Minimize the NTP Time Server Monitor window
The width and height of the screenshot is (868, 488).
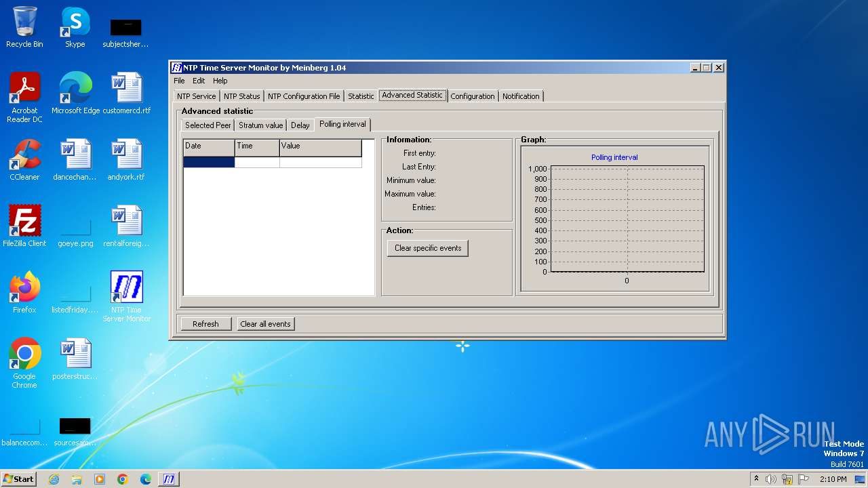tap(695, 68)
